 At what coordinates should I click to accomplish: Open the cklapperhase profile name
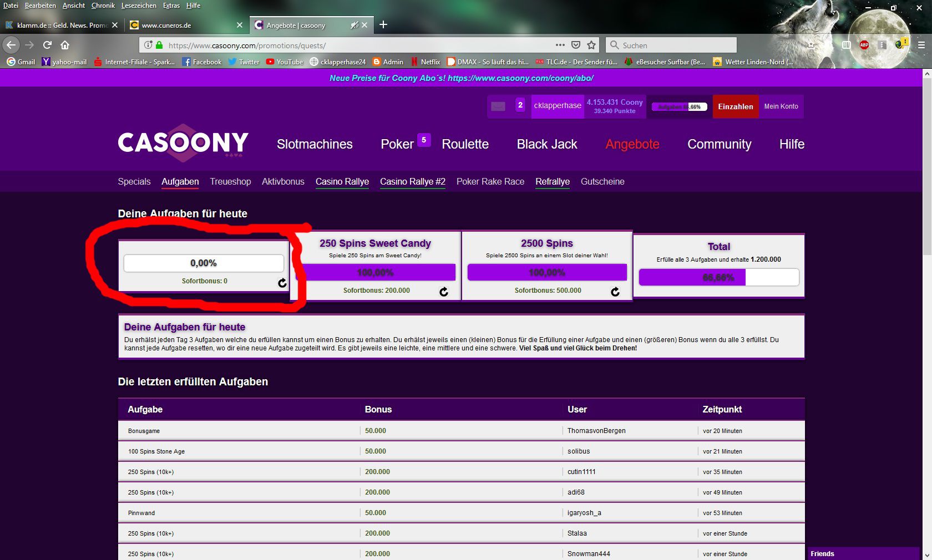tap(558, 105)
